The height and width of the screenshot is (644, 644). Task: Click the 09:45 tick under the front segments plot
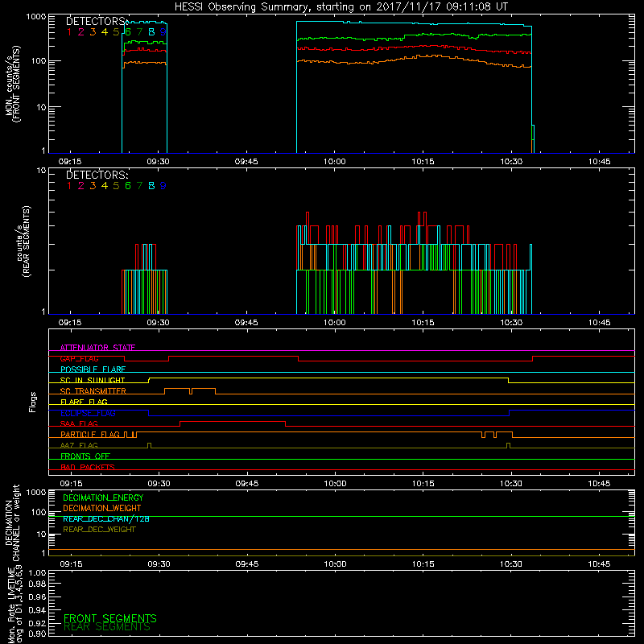click(x=246, y=162)
